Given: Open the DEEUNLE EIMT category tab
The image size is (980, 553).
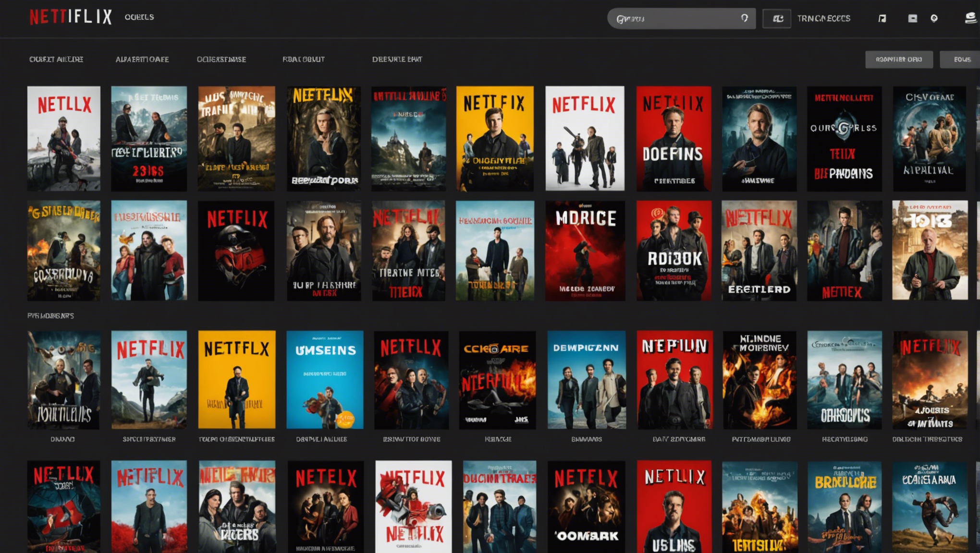Looking at the screenshot, I should [x=397, y=59].
